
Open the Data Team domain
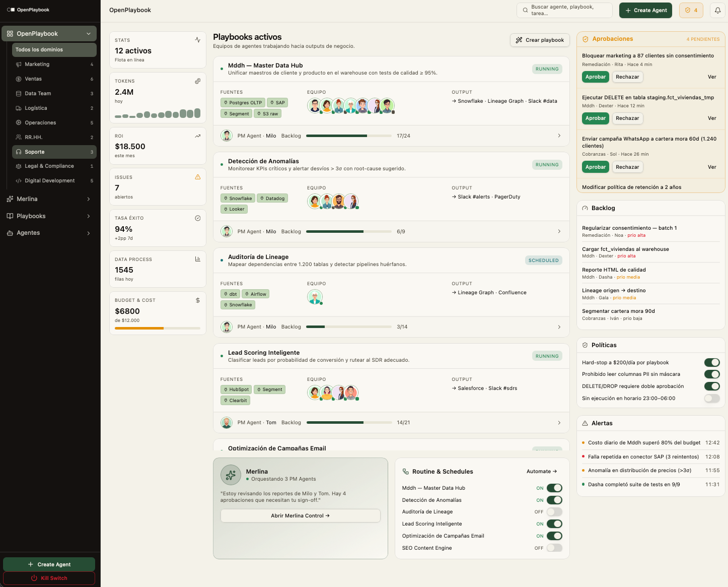(x=54, y=94)
